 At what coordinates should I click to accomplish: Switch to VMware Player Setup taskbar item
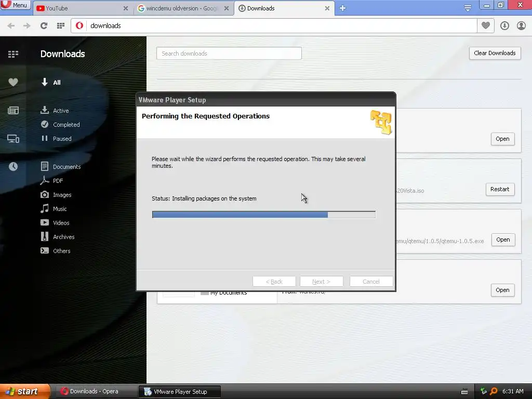[x=180, y=392]
